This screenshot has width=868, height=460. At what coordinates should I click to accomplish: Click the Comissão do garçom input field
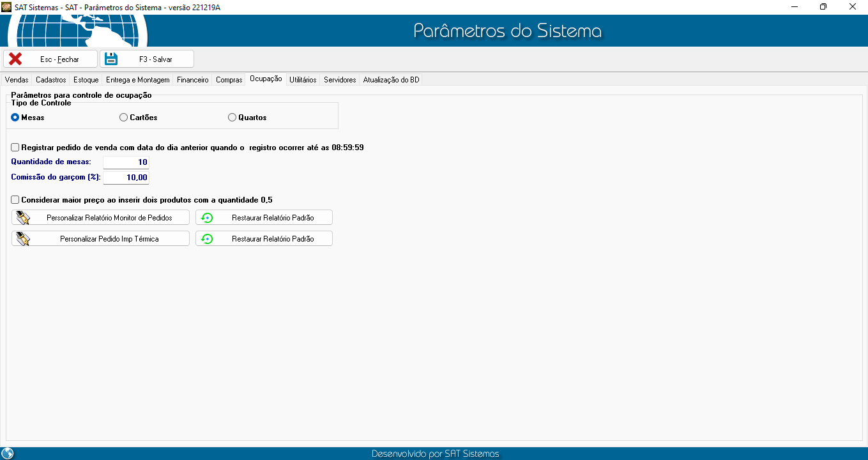pyautogui.click(x=126, y=178)
